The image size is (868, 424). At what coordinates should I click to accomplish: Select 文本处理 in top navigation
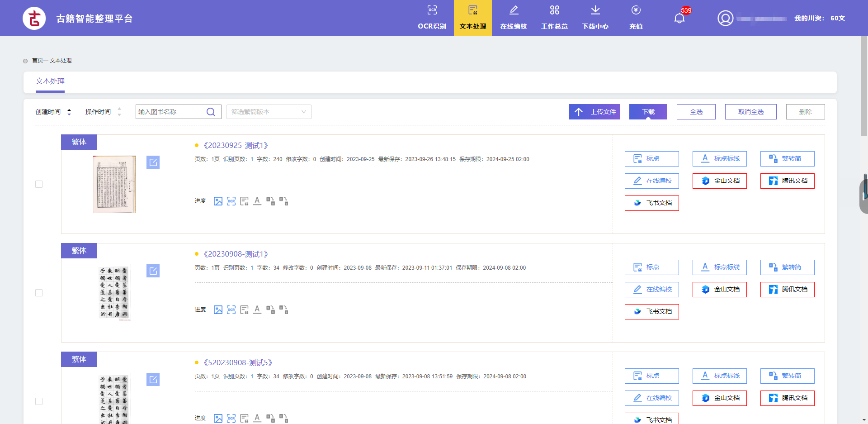tap(473, 18)
